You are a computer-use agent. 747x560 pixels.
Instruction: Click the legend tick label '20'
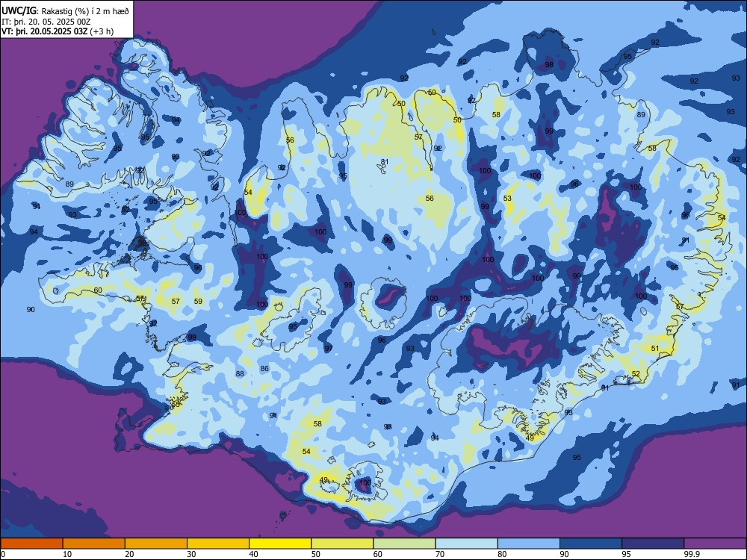(x=129, y=554)
